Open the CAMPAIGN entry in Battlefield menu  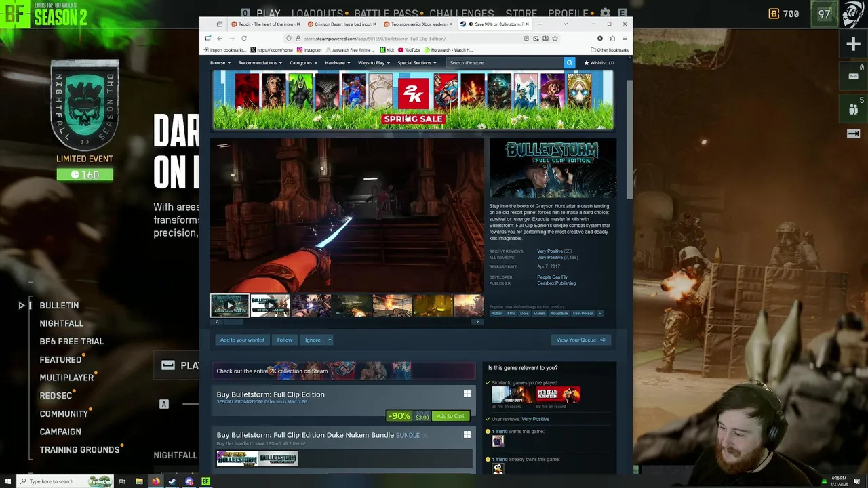(x=60, y=432)
